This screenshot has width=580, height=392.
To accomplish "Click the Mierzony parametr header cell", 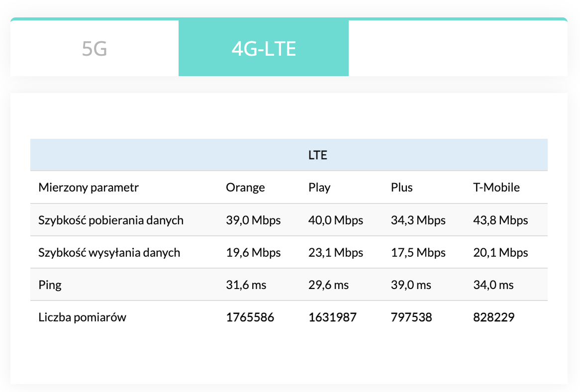I will coord(89,188).
